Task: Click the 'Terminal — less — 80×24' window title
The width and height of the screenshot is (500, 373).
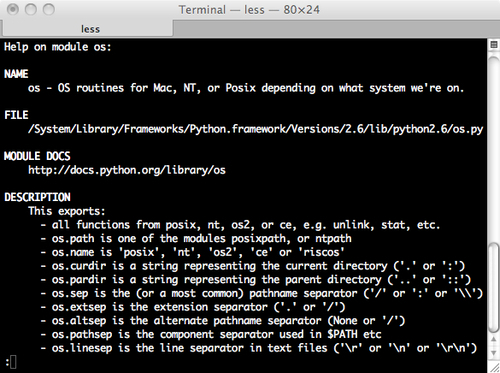Action: (249, 10)
